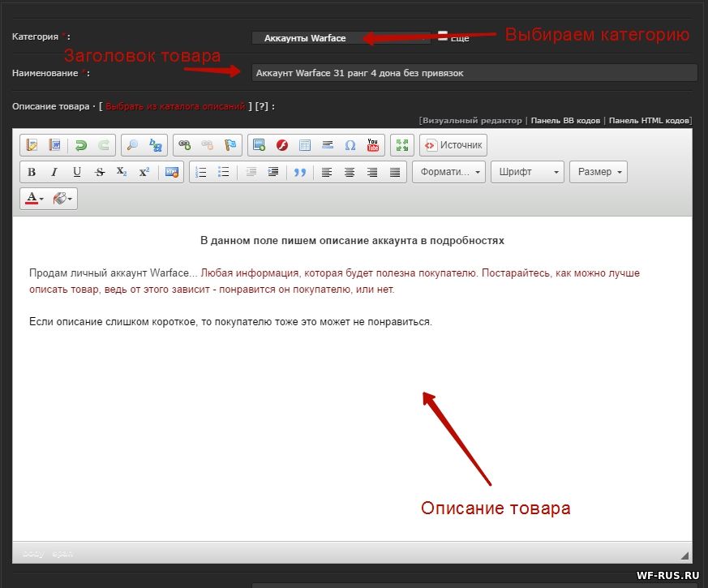Insert special character with Omega icon

(350, 145)
